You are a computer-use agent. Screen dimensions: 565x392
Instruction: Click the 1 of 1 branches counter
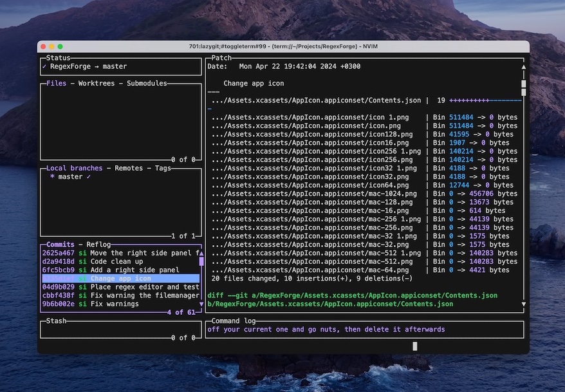[183, 236]
